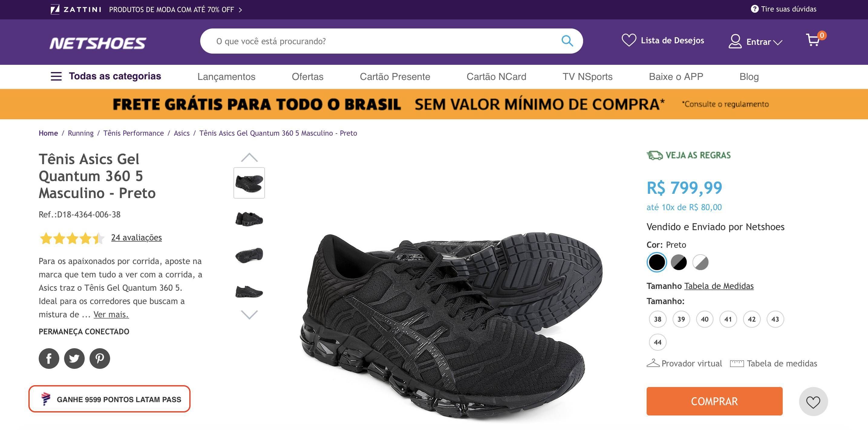Select shoe size 38
868x430 pixels.
tap(658, 319)
